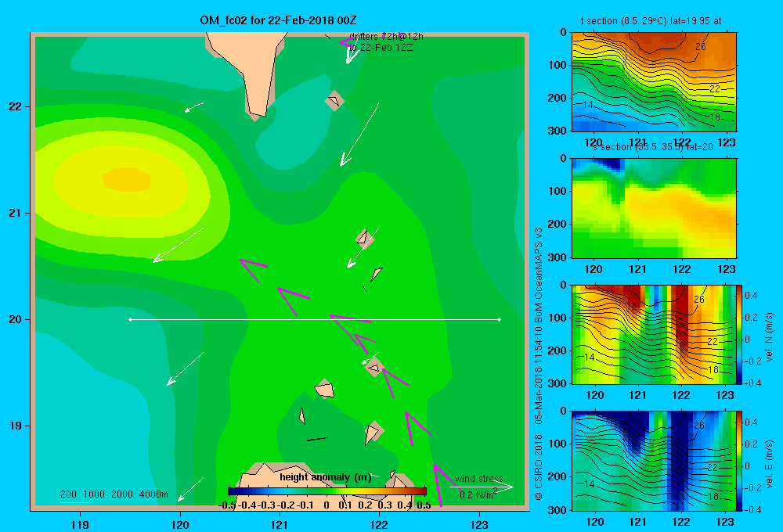Viewport: 783px width, 532px height.
Task: Open the northward velocity section plot
Action: pos(653,334)
